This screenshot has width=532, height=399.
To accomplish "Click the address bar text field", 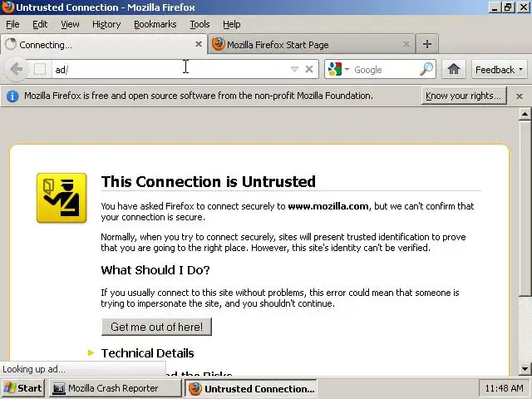I will click(x=170, y=70).
